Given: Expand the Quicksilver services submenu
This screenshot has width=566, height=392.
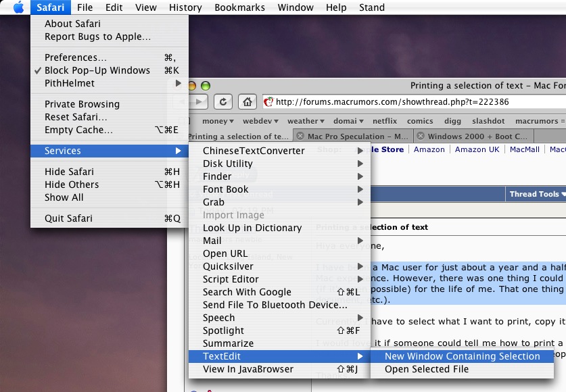Looking at the screenshot, I should (280, 266).
